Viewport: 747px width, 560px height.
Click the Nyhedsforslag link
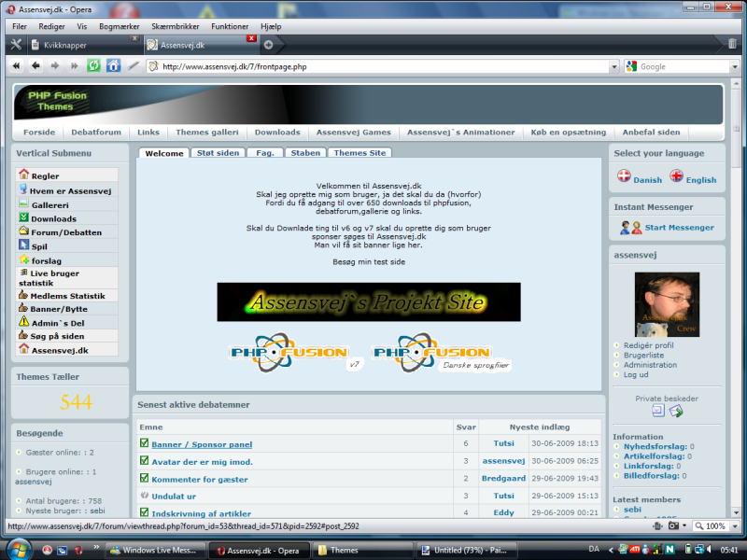(655, 447)
